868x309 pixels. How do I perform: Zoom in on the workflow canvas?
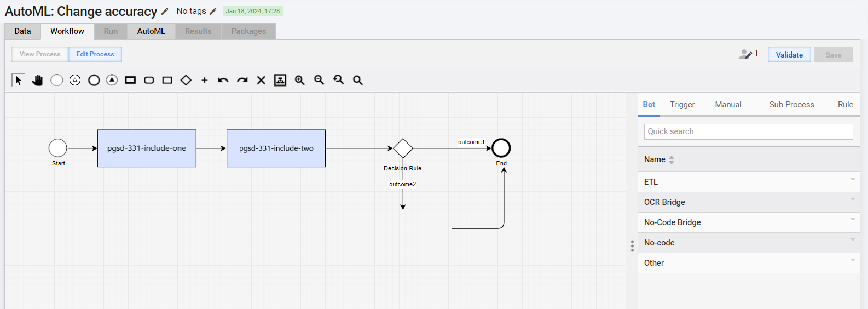point(300,80)
